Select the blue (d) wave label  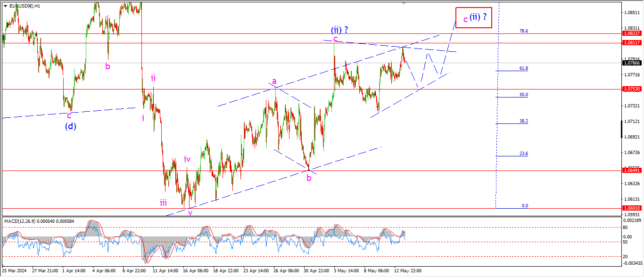click(71, 126)
